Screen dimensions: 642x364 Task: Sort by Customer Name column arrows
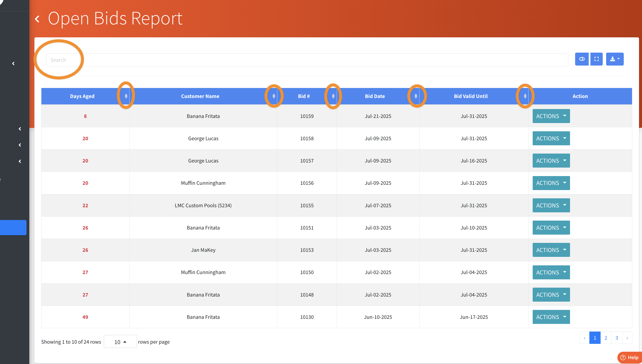[274, 96]
